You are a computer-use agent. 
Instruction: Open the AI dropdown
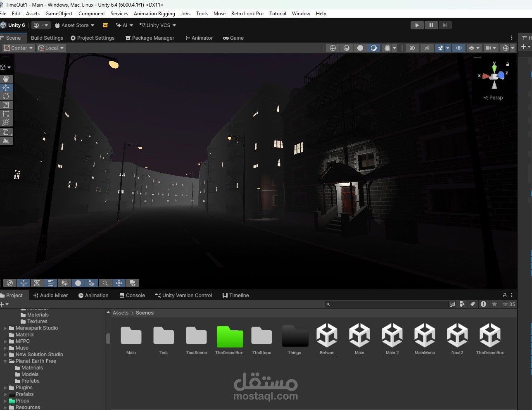tap(124, 25)
